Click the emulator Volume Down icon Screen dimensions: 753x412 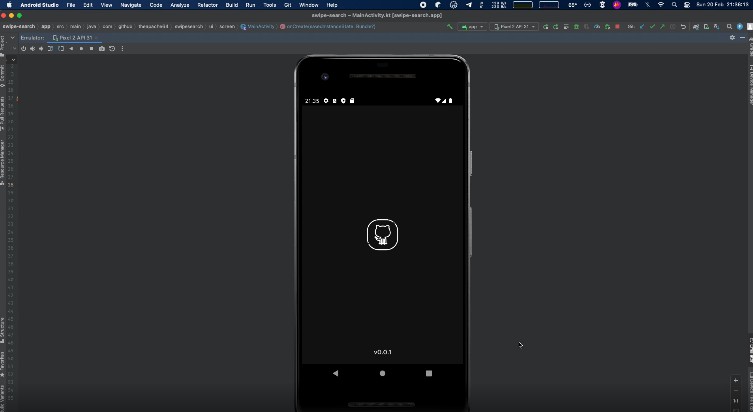pos(41,48)
